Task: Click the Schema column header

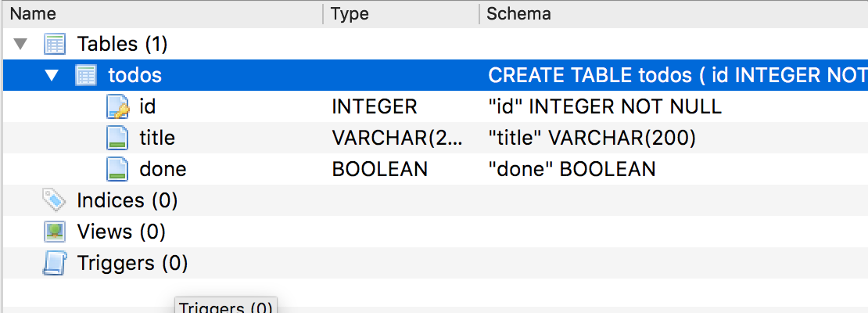Action: (x=518, y=13)
